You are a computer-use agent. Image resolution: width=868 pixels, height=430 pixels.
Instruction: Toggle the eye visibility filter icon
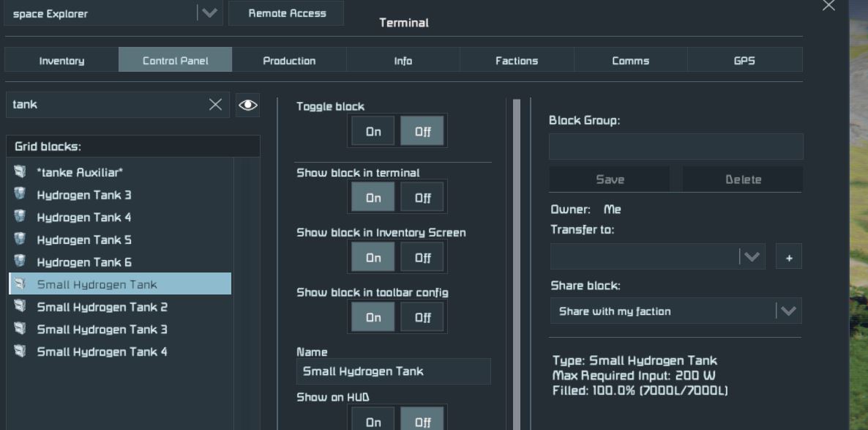coord(248,105)
